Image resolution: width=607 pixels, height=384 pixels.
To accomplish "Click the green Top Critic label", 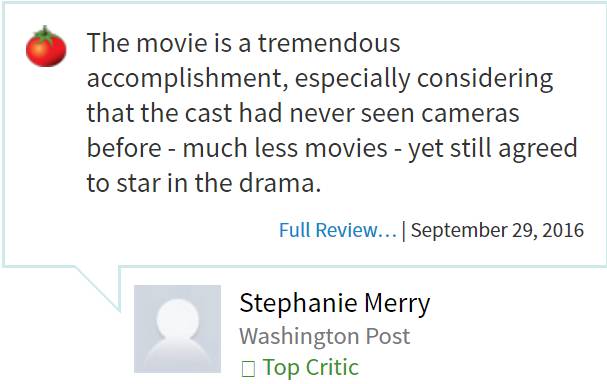I will pos(310,367).
